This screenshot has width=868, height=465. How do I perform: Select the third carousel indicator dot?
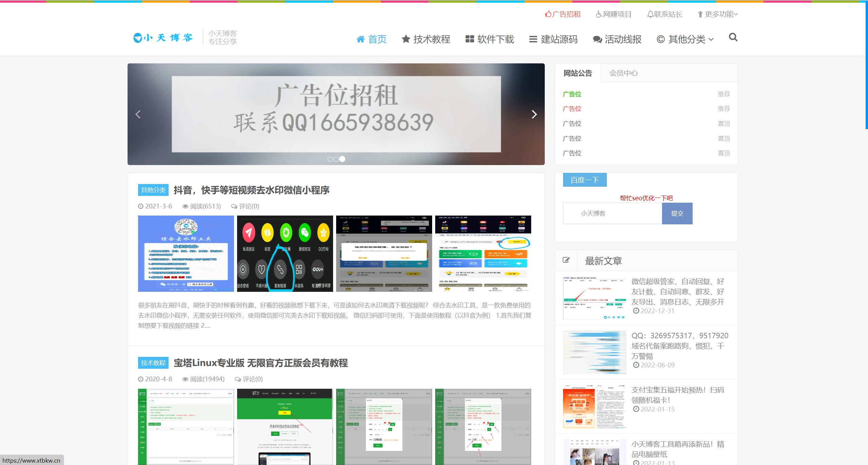342,159
